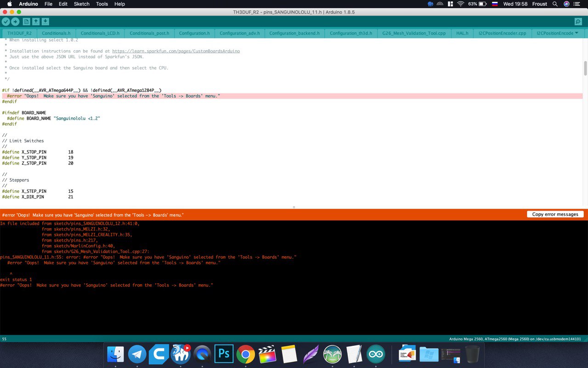The width and height of the screenshot is (588, 368).
Task: Open the Help menu
Action: coord(119,4)
